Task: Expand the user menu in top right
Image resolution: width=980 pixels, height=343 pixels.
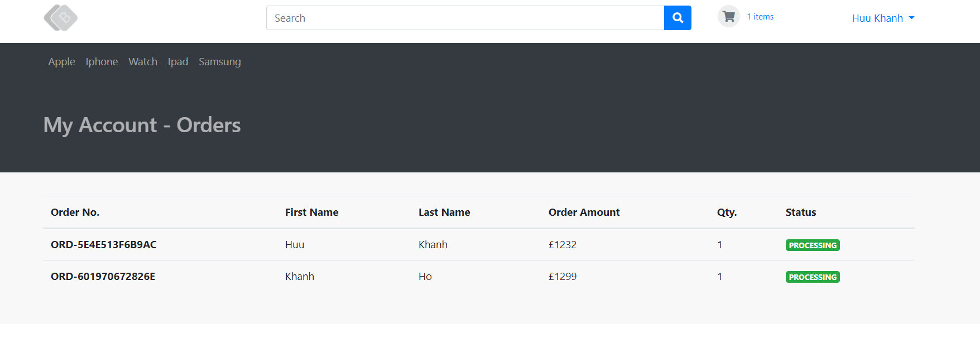Action: [883, 18]
